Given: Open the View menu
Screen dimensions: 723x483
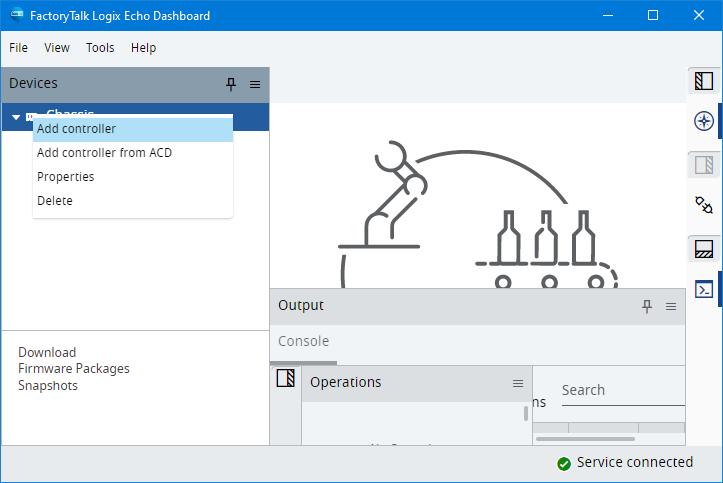Looking at the screenshot, I should [57, 48].
